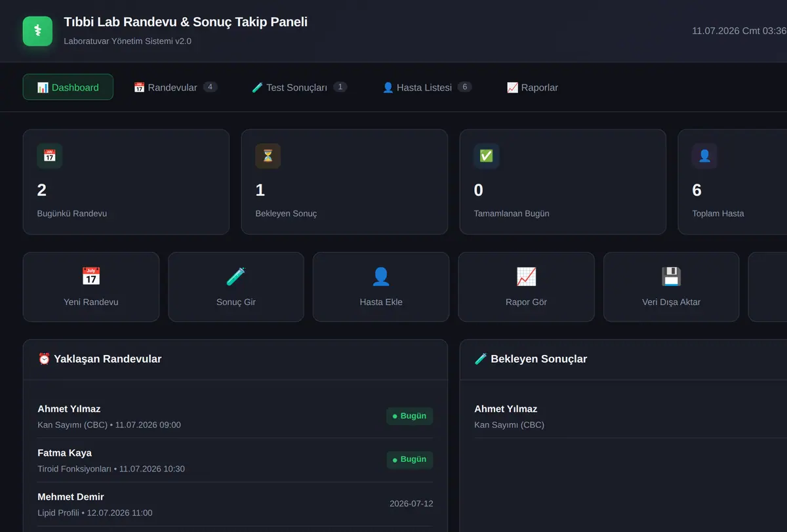Open the Test Sonuçları tab

299,87
